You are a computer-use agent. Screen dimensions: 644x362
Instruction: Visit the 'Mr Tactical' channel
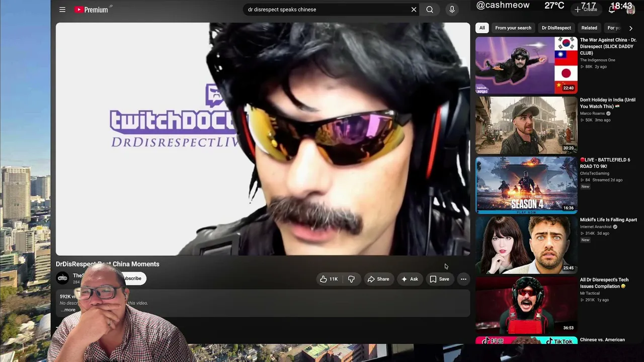(590, 293)
